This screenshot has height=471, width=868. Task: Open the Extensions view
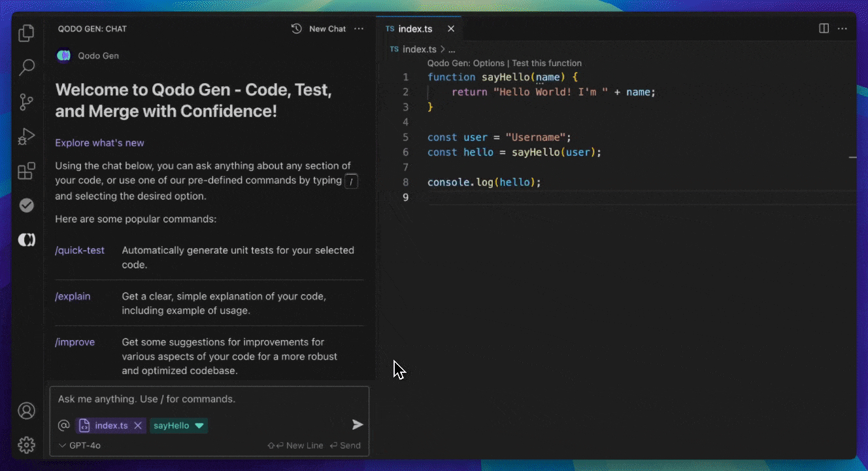click(x=26, y=171)
